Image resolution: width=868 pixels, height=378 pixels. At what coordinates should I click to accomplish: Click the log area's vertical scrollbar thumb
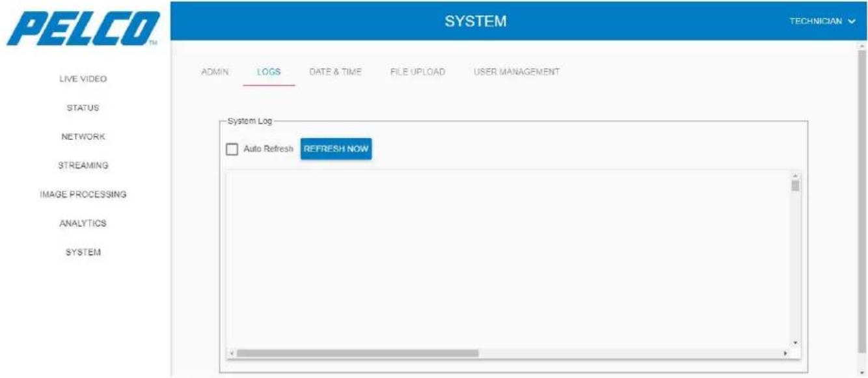[795, 185]
